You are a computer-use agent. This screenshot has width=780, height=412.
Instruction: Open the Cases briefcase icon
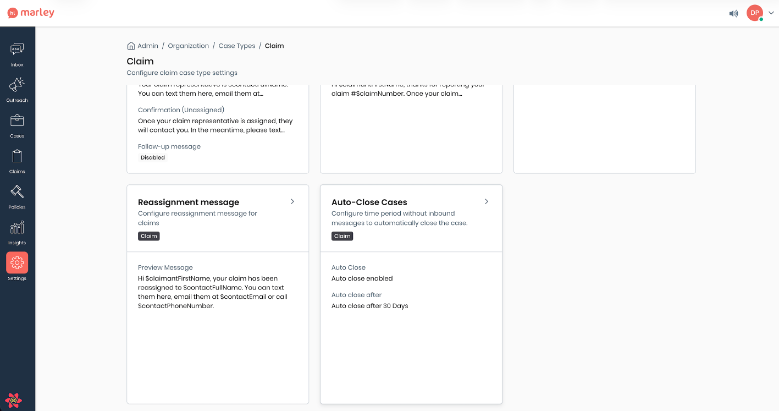[x=17, y=122]
